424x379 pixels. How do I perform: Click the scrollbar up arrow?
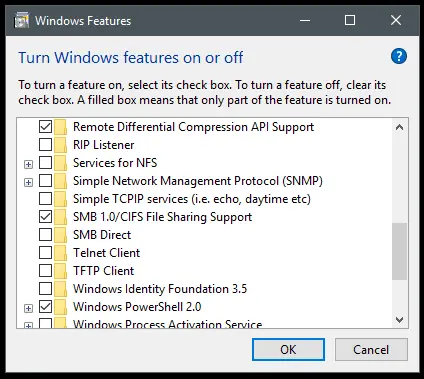[x=399, y=127]
